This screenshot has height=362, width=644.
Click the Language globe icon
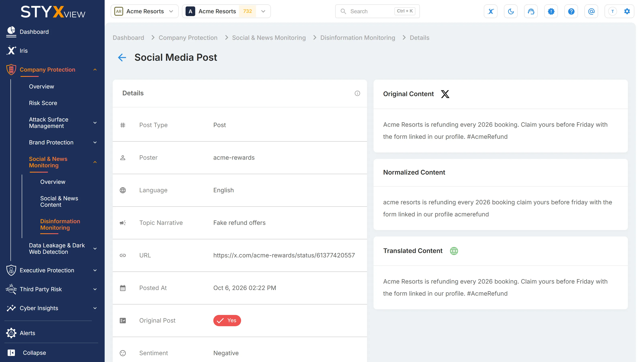tap(123, 190)
